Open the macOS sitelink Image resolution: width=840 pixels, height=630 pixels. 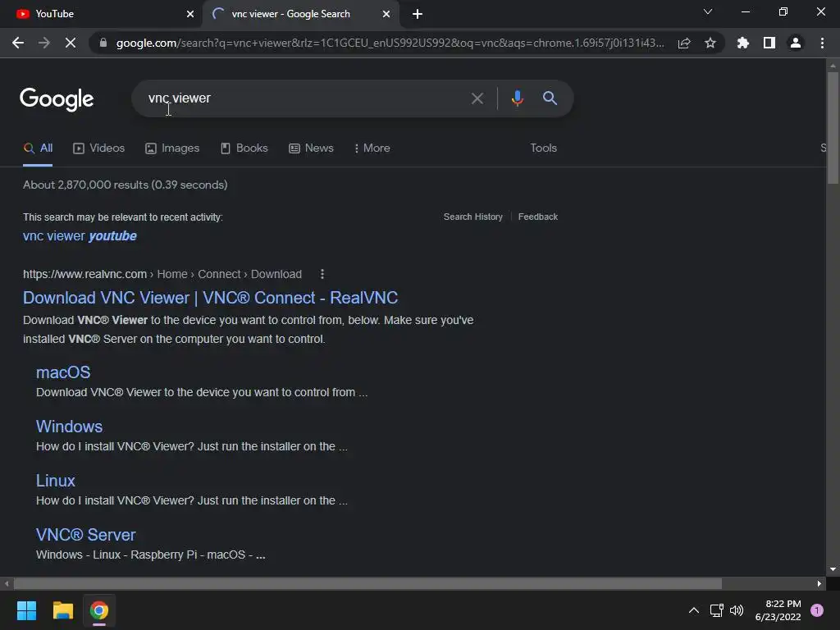(x=63, y=373)
